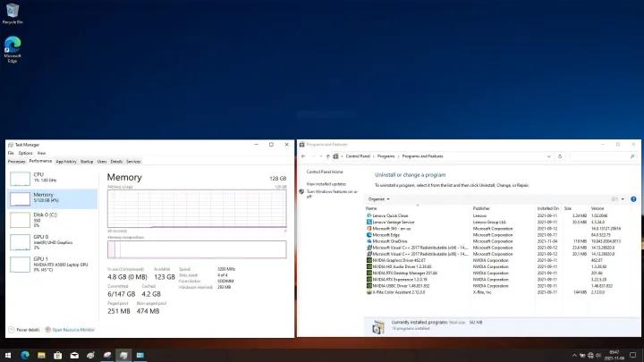Click the Control Panel search box

click(603, 156)
